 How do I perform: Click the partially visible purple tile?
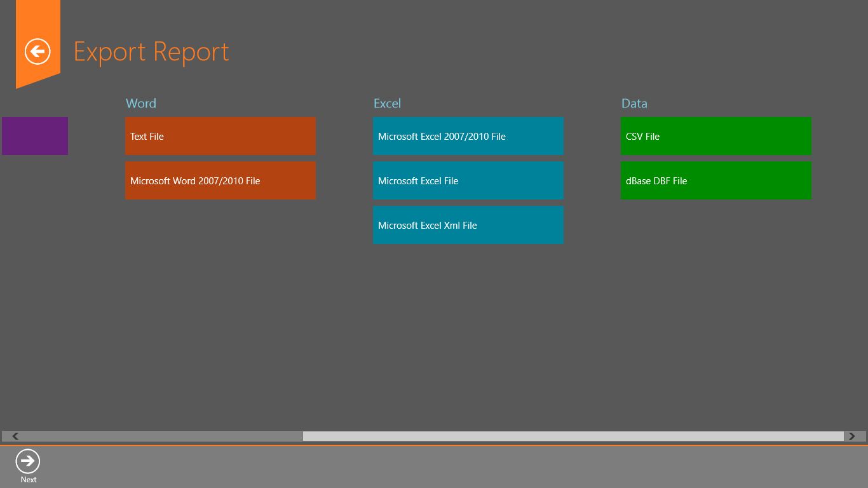[x=35, y=136]
